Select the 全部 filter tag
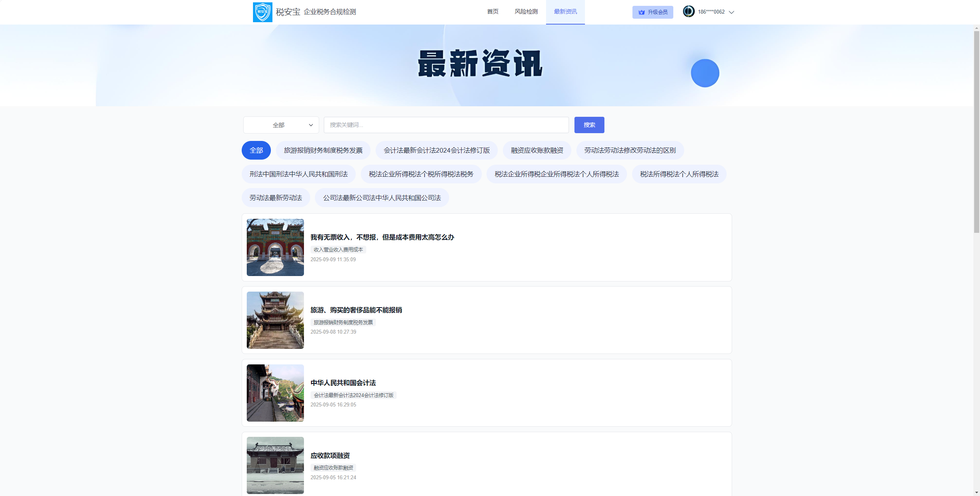Viewport: 980px width, 496px height. (x=256, y=150)
